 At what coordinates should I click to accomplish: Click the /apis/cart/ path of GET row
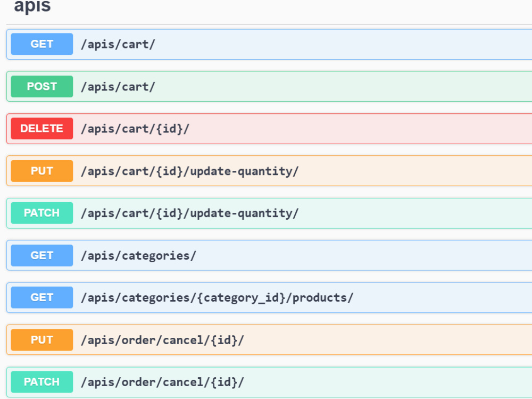tap(118, 45)
